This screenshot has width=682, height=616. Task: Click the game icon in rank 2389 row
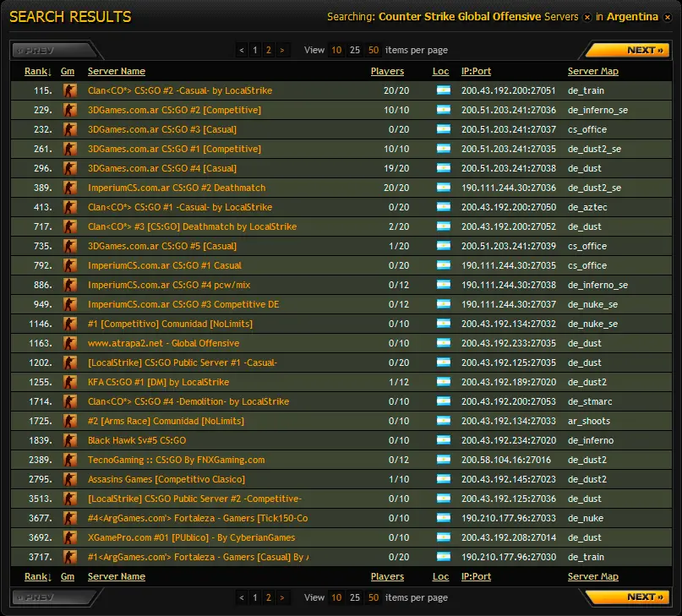(x=69, y=460)
